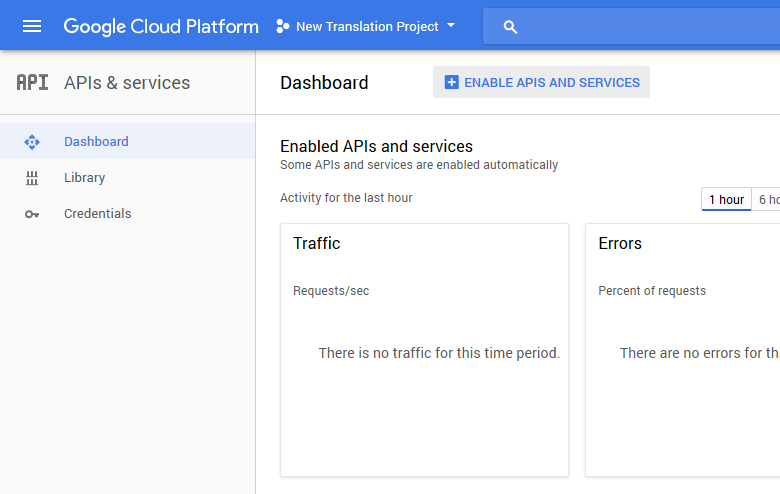The height and width of the screenshot is (494, 780).
Task: Click the Dashboard page title
Action: tap(324, 83)
